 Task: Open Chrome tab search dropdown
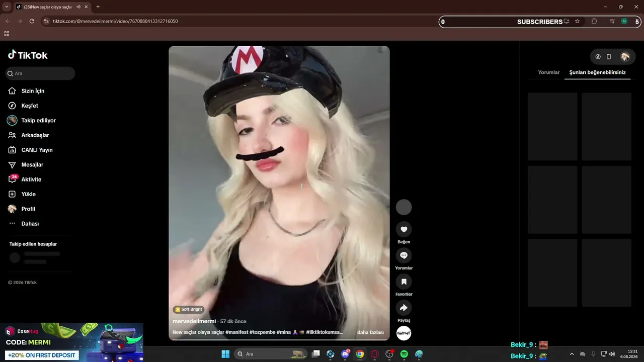pyautogui.click(x=7, y=7)
